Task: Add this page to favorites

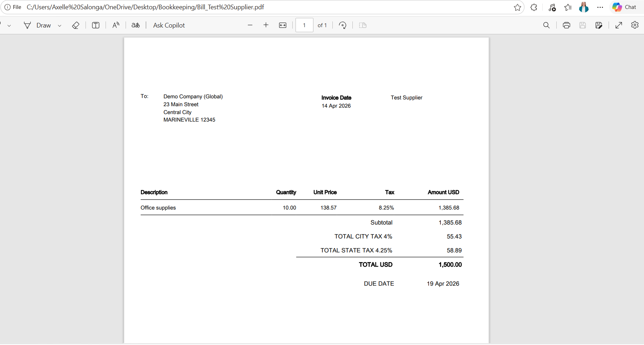Action: tap(517, 7)
